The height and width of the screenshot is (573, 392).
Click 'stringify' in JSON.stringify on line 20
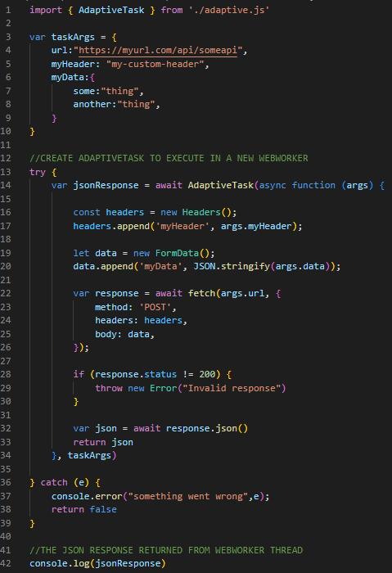click(246, 266)
